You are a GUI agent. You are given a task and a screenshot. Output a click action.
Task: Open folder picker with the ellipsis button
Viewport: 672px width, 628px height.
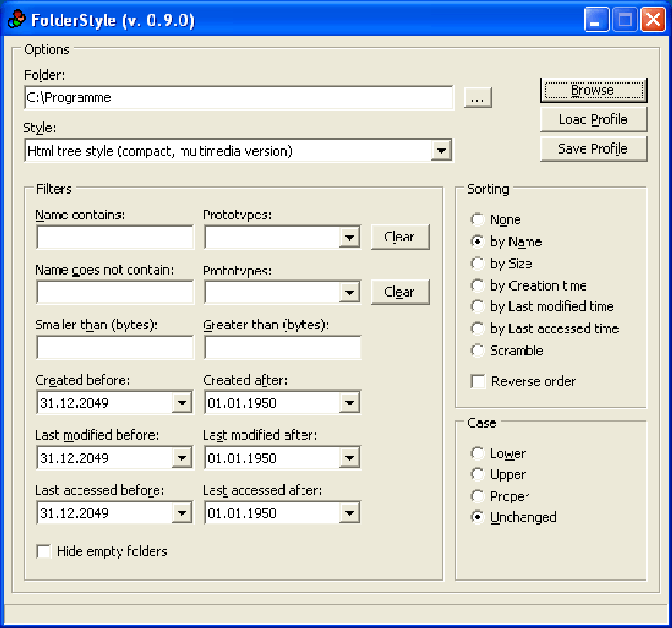point(478,98)
